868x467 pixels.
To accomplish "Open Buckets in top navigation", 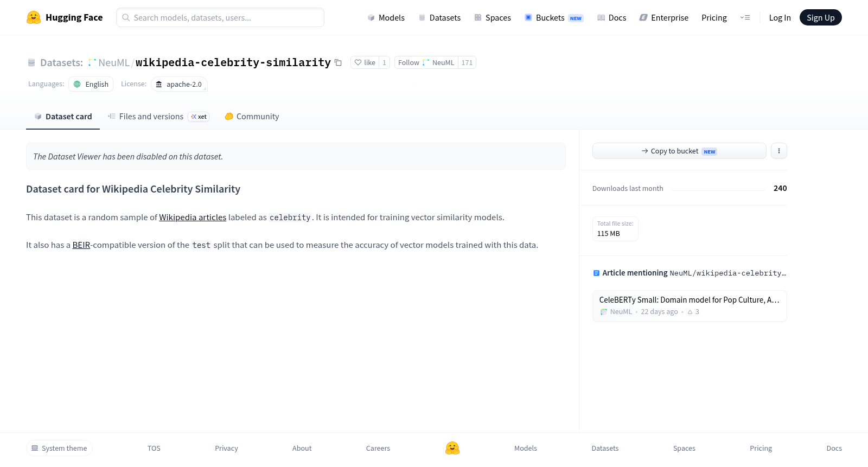I will point(554,17).
